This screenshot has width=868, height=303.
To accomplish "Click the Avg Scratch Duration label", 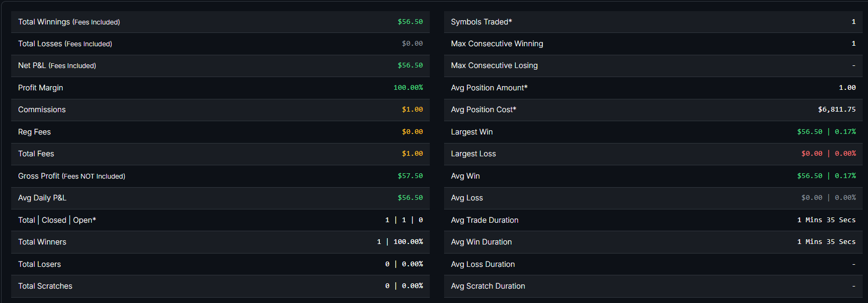I will [488, 286].
